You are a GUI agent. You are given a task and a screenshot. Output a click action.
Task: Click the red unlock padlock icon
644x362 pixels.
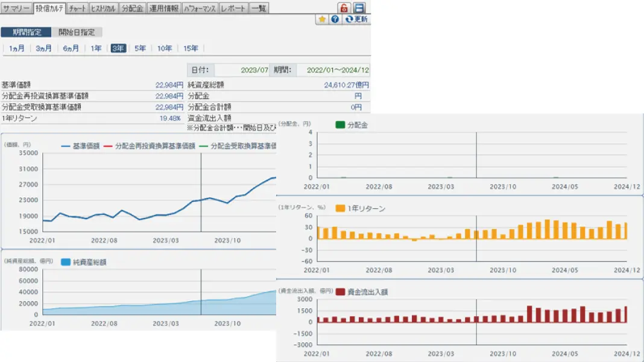pos(344,8)
